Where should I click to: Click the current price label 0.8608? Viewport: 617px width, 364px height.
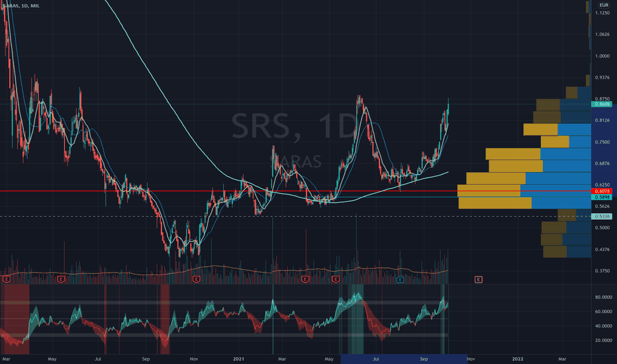(602, 105)
